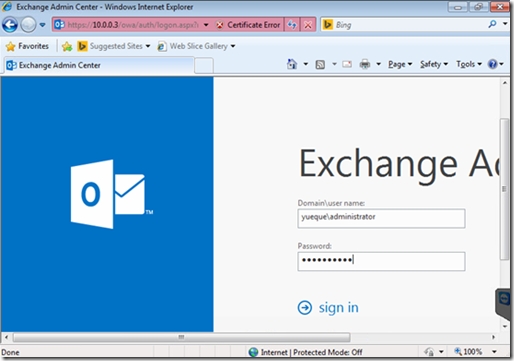Expand the address bar history dropdown
The height and width of the screenshot is (361, 514).
point(206,25)
